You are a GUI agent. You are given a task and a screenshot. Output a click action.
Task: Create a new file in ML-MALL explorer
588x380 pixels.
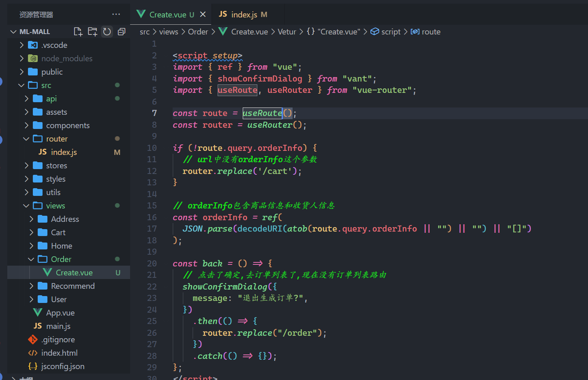(x=78, y=32)
